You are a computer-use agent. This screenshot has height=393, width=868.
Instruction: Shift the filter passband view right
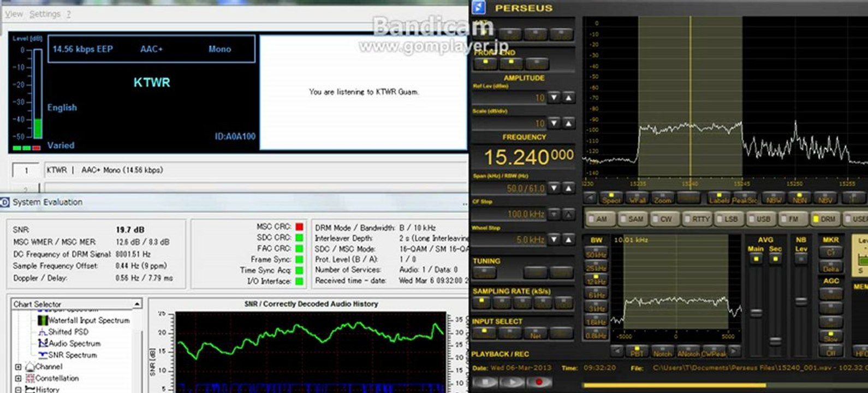[734, 350]
